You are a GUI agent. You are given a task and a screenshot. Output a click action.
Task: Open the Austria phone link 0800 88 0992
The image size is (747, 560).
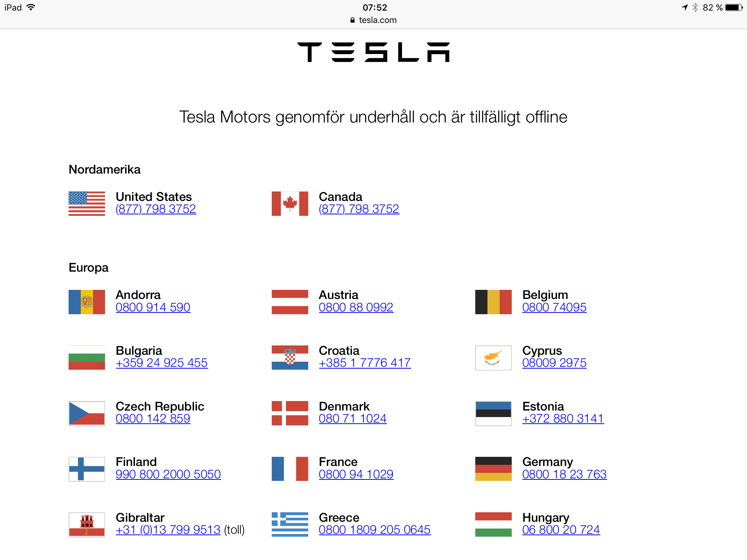[356, 307]
